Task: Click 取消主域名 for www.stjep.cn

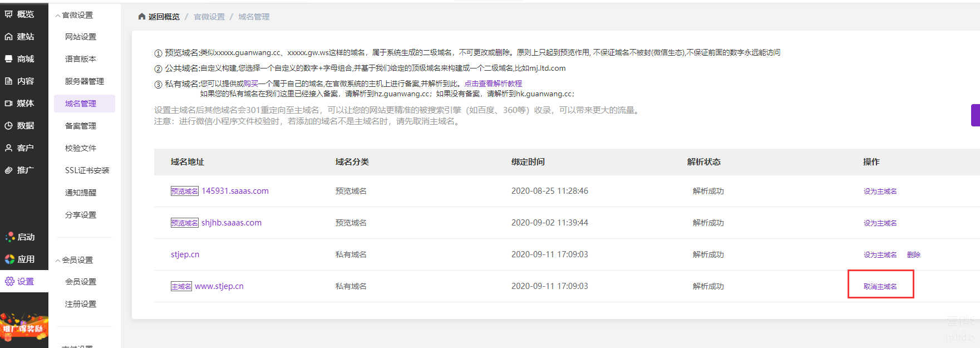Action: pos(880,286)
